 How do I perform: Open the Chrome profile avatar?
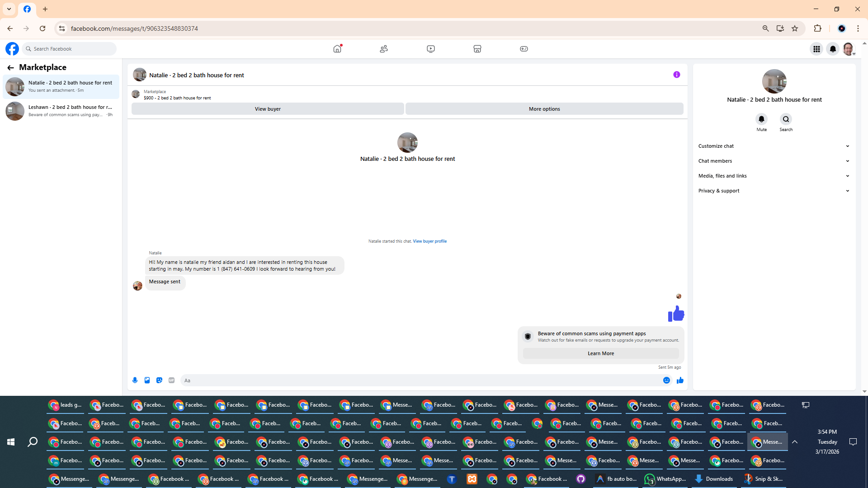842,28
